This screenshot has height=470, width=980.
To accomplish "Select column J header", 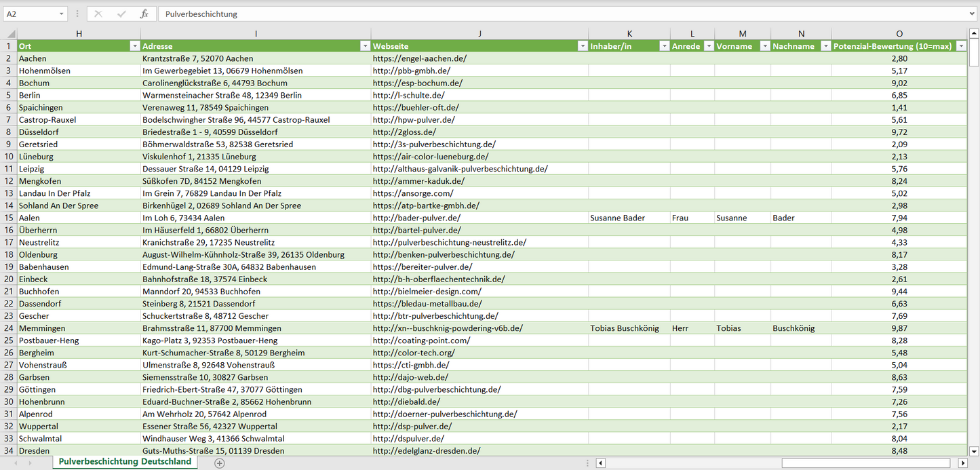I will pos(479,33).
